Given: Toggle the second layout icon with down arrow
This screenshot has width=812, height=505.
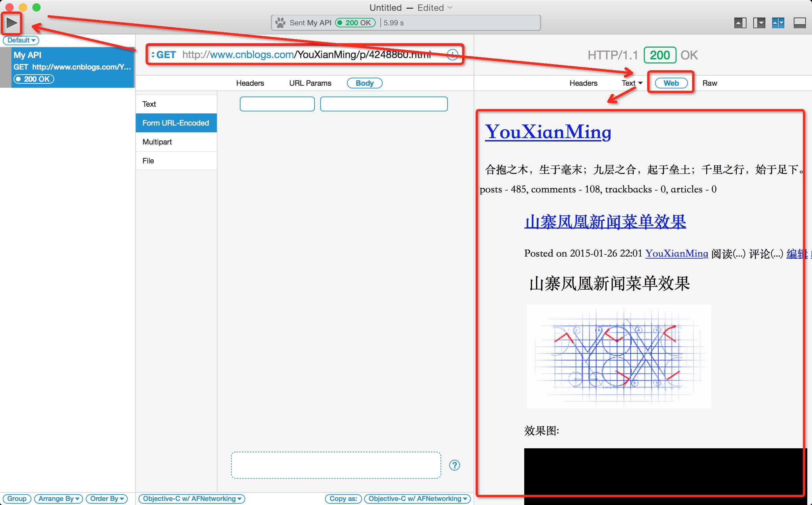Looking at the screenshot, I should tap(759, 23).
